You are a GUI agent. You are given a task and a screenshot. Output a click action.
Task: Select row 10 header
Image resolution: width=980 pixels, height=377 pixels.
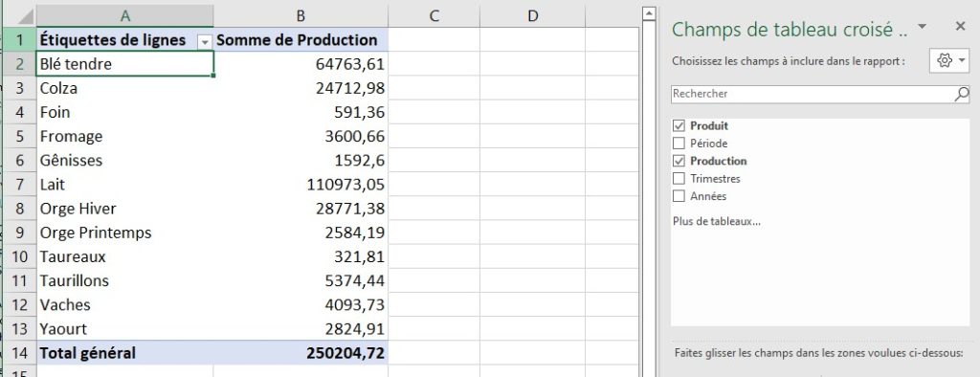pos(19,256)
